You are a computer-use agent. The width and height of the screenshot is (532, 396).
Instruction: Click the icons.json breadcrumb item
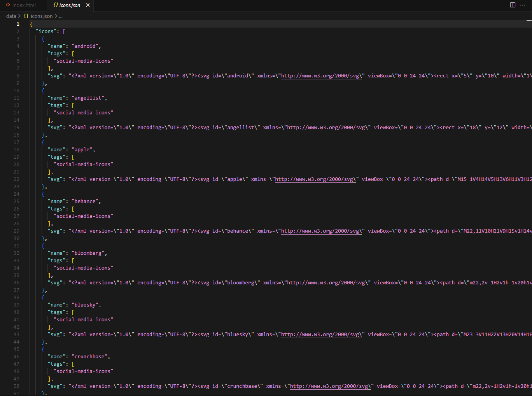(x=40, y=16)
